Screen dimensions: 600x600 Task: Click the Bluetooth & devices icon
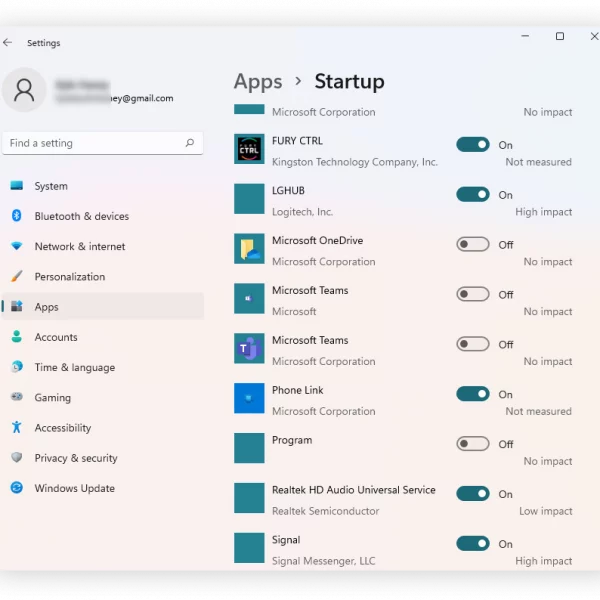pyautogui.click(x=16, y=216)
